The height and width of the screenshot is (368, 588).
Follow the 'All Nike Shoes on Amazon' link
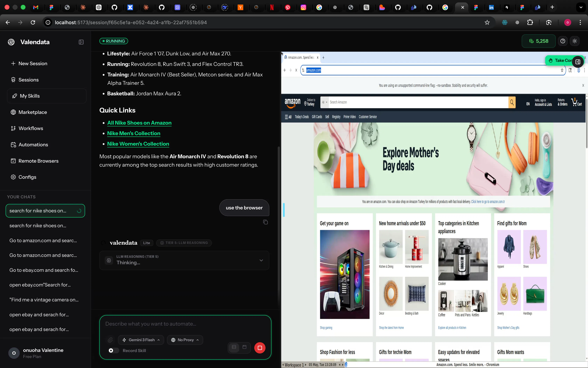139,123
